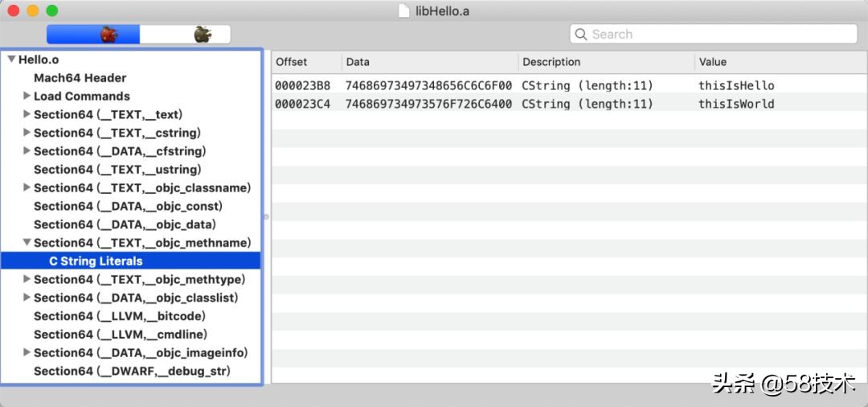Screen dimensions: 868x407
Task: Expand Section64 (__DATA,__objc_imageinfo) node
Action: click(27, 352)
